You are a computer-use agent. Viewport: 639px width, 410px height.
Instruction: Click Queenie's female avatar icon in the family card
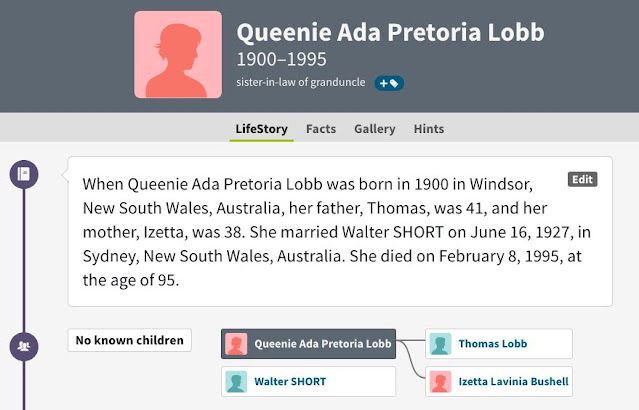pos(236,344)
